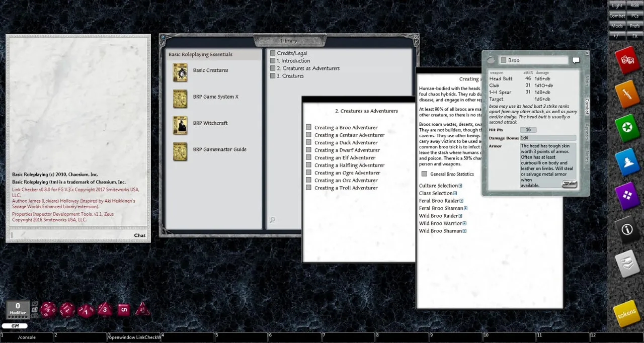Open Basic Creatures module book icon
This screenshot has height=343, width=644.
point(180,72)
